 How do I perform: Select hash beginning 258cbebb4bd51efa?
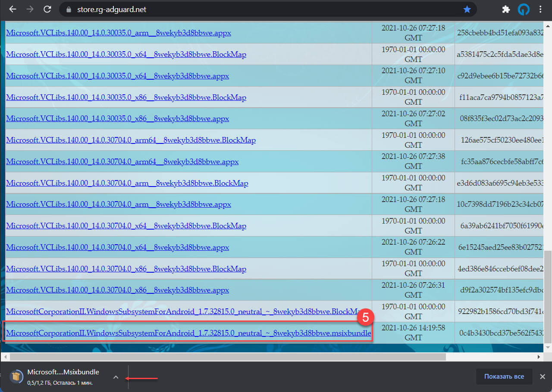point(500,33)
